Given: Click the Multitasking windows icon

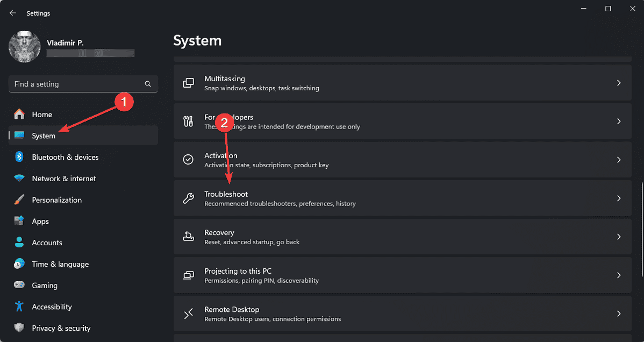Looking at the screenshot, I should 188,82.
